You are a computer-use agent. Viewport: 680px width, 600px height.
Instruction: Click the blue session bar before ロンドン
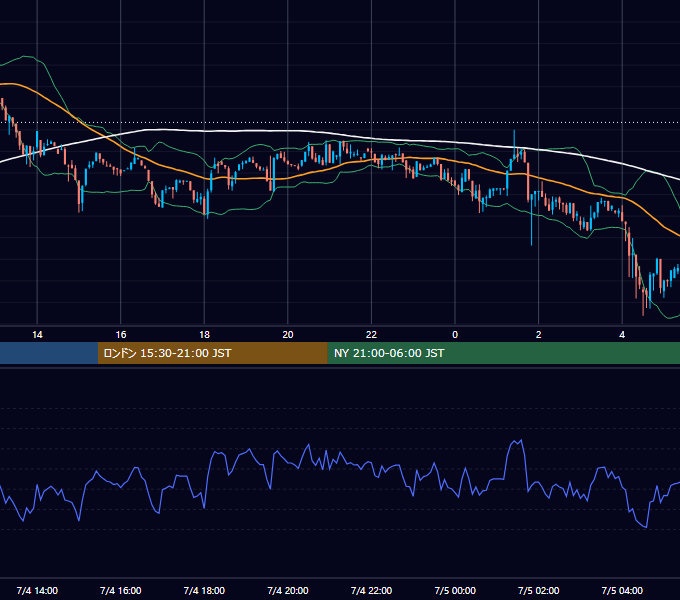pyautogui.click(x=49, y=353)
